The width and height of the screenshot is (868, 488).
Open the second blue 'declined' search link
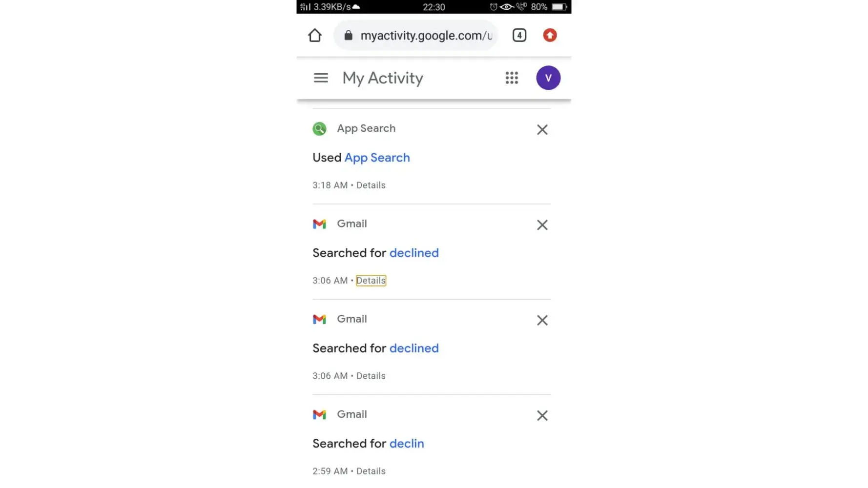(x=414, y=348)
